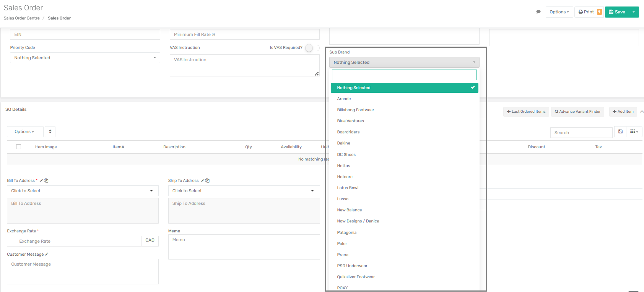Click the orange quick-print lightning icon
The height and width of the screenshot is (292, 644).
599,12
